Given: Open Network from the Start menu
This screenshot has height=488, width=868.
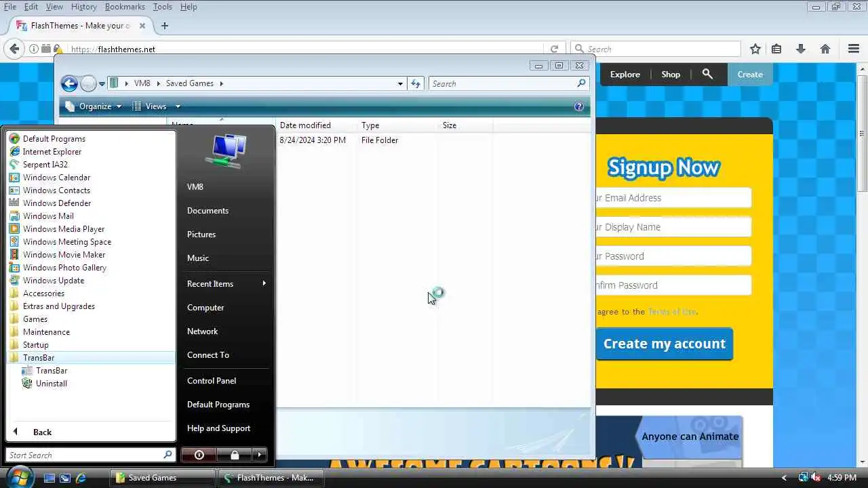Looking at the screenshot, I should (x=202, y=331).
